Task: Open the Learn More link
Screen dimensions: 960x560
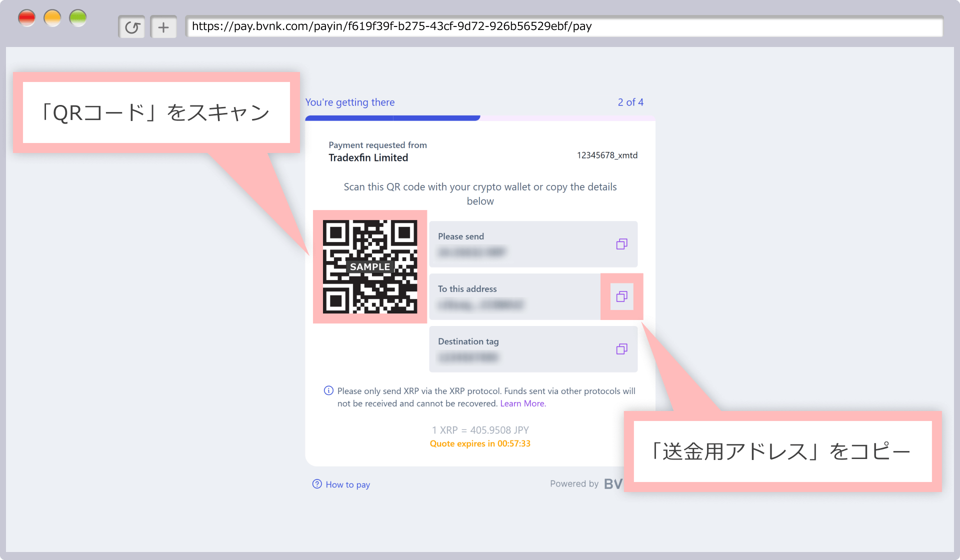Action: [x=522, y=403]
